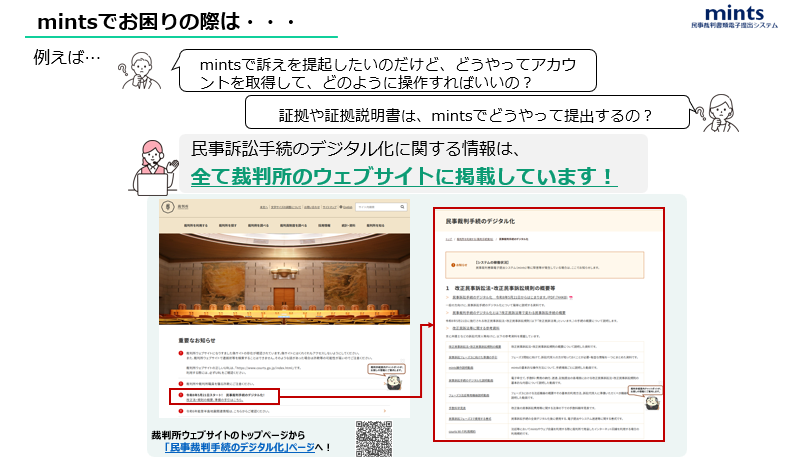Open the chatbot mascot on the デジタル化 page
Screen dimensions: 807x458
click(652, 401)
